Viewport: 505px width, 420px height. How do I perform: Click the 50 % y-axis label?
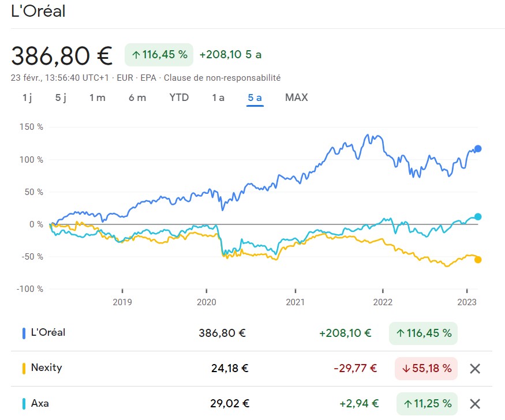point(34,192)
